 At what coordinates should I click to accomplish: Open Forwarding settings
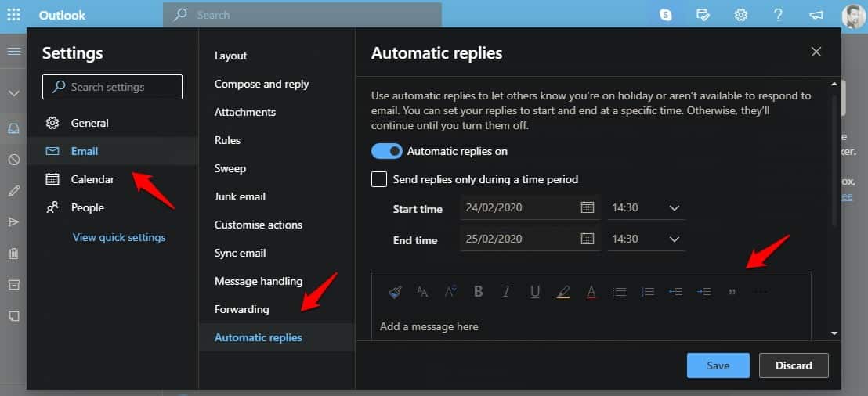(x=277, y=309)
